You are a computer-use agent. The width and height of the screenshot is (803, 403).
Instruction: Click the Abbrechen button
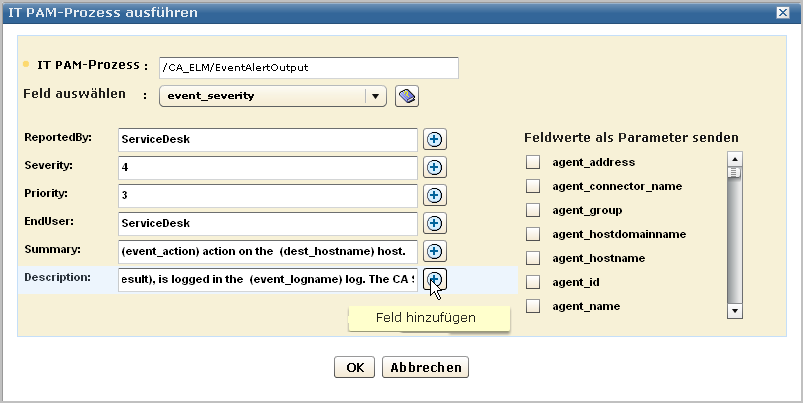coord(425,367)
